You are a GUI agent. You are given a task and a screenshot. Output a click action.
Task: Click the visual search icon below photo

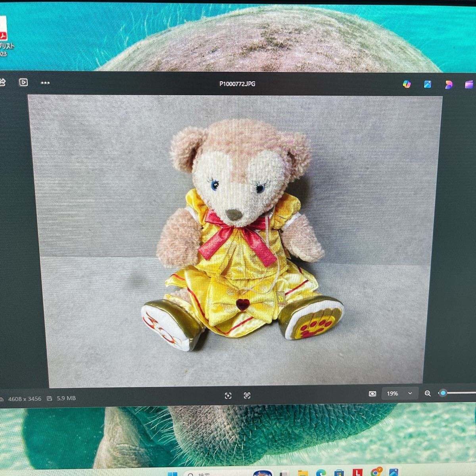pyautogui.click(x=228, y=395)
